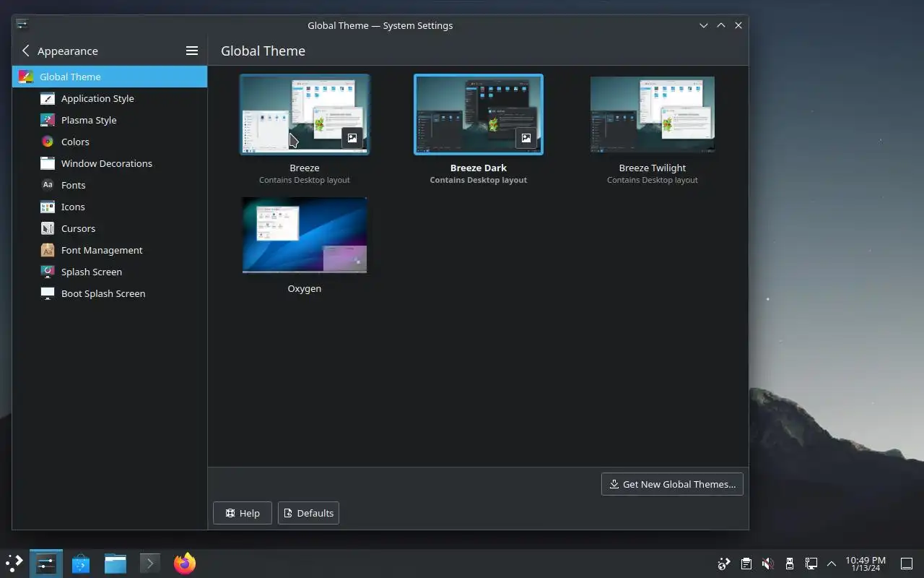Open the wired network tray icon
924x578 pixels.
[x=811, y=564]
